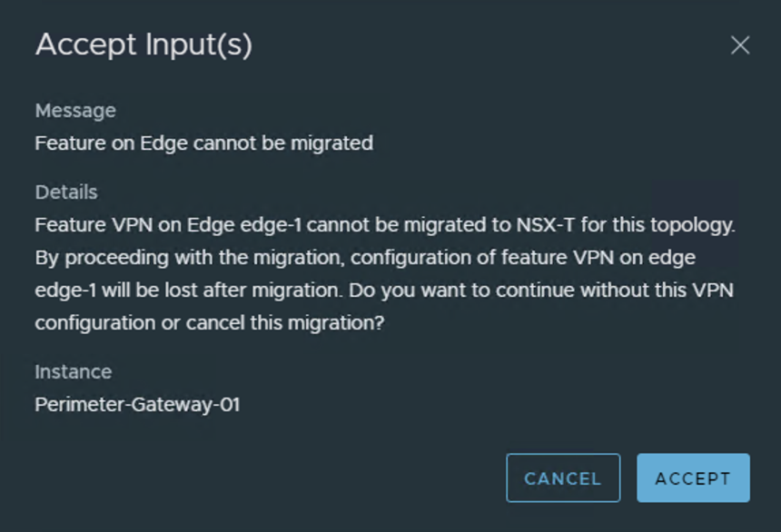Close the Accept Input(s) dialog with X
Viewport: 781px width, 532px height.
pos(740,45)
